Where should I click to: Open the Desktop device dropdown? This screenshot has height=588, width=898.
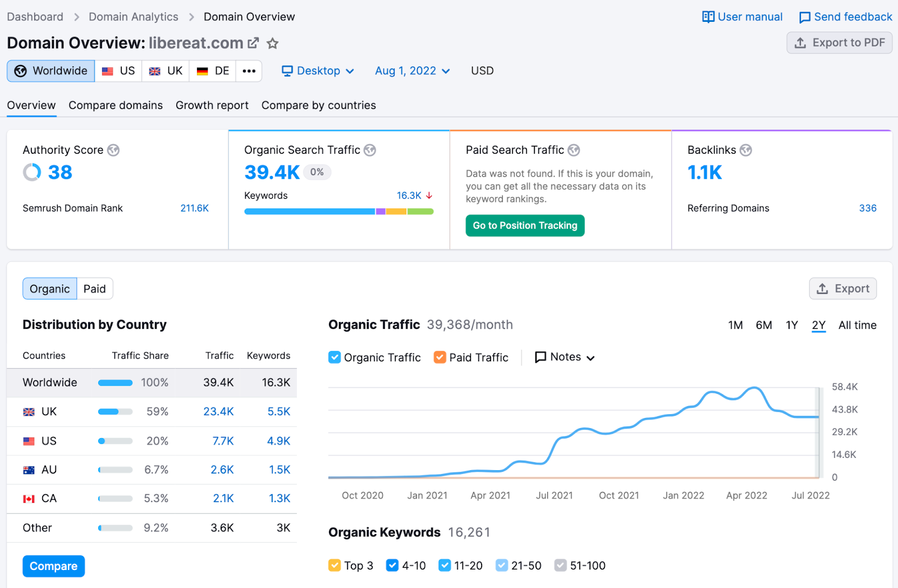click(318, 71)
